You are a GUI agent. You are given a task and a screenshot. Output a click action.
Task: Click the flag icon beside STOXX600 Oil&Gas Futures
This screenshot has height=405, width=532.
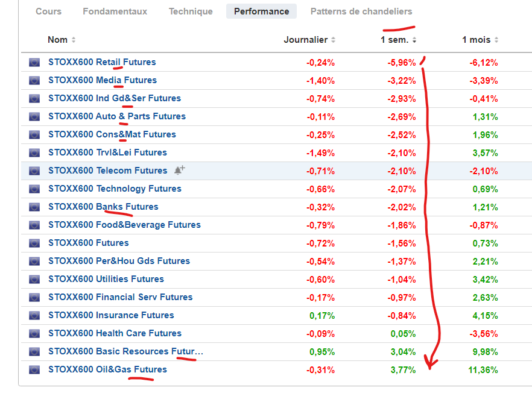coord(34,370)
